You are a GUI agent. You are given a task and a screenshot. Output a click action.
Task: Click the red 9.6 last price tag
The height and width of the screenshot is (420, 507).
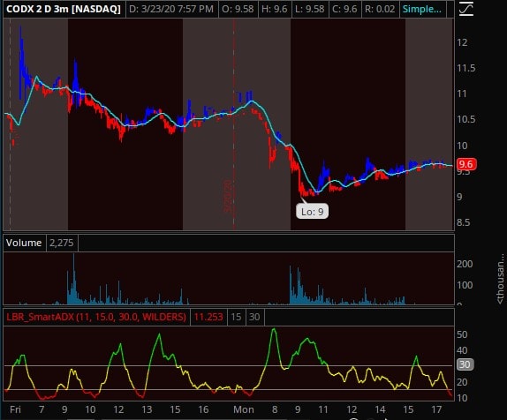465,164
